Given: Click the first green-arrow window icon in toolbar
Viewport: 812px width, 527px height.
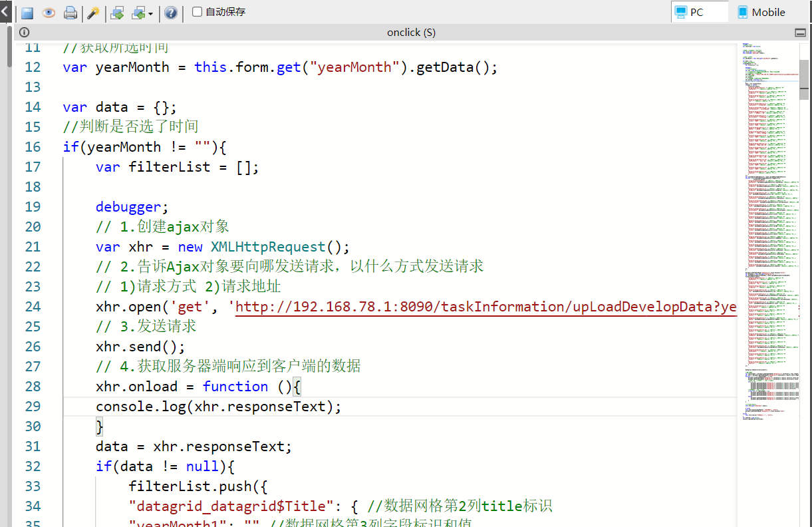Looking at the screenshot, I should 117,13.
